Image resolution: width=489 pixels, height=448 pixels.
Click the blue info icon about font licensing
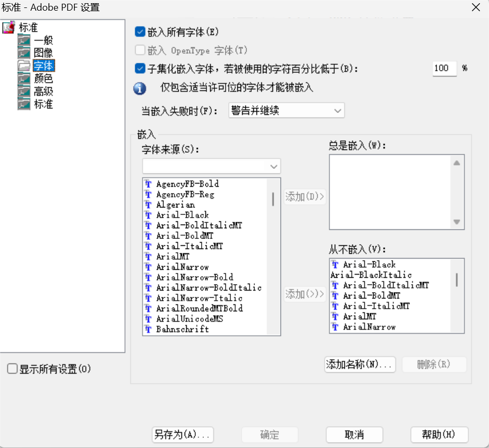tap(140, 88)
